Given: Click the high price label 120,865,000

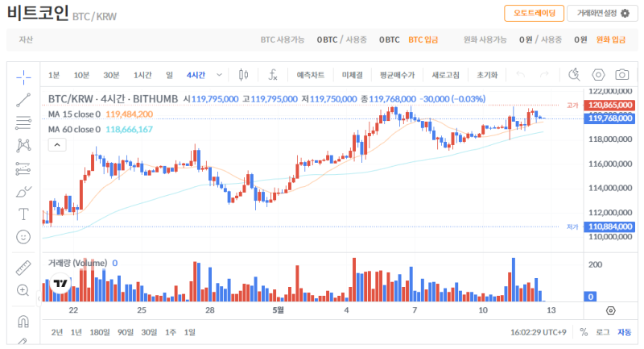Looking at the screenshot, I should point(610,106).
